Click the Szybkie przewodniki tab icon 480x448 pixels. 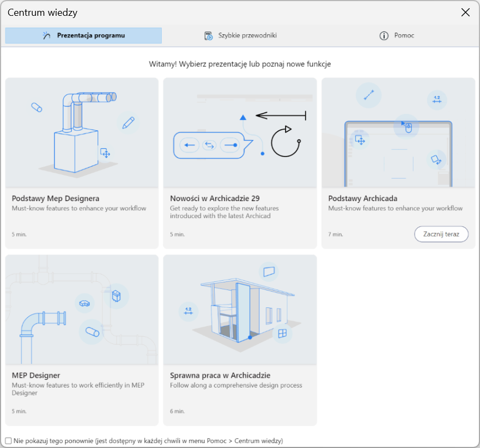(208, 36)
